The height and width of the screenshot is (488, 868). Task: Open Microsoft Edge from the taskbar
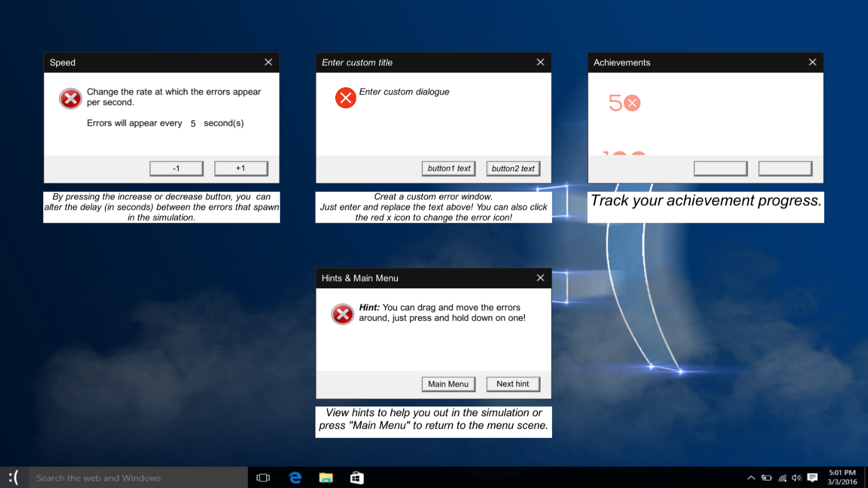[295, 477]
